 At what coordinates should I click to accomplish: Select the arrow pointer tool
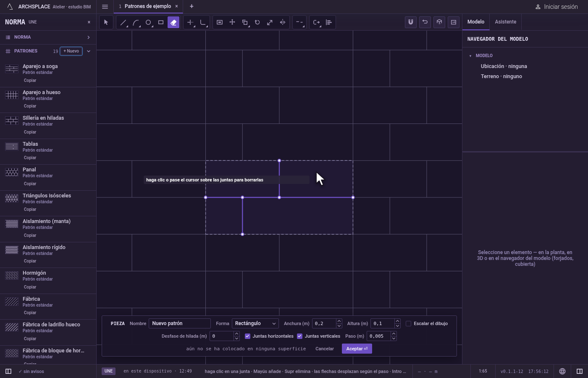(106, 22)
